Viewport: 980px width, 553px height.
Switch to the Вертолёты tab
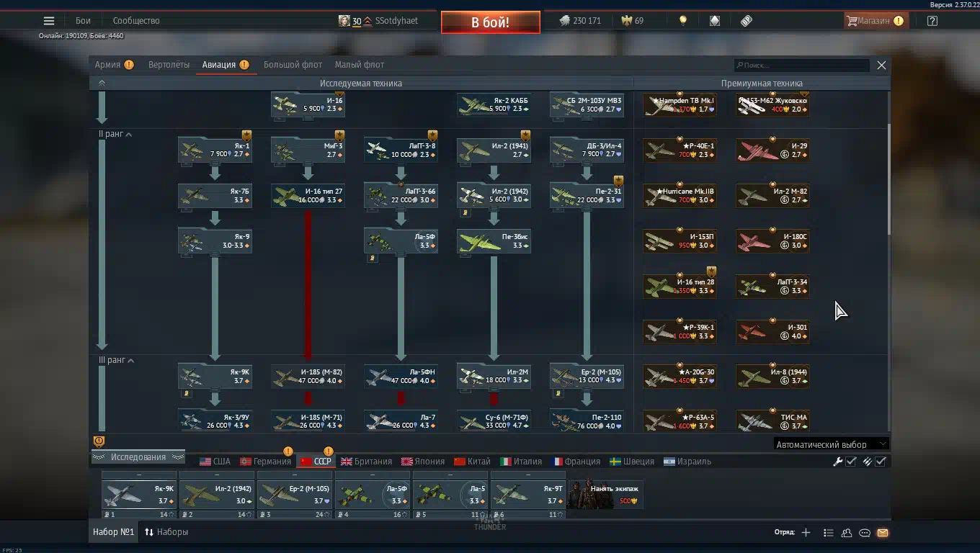point(169,65)
